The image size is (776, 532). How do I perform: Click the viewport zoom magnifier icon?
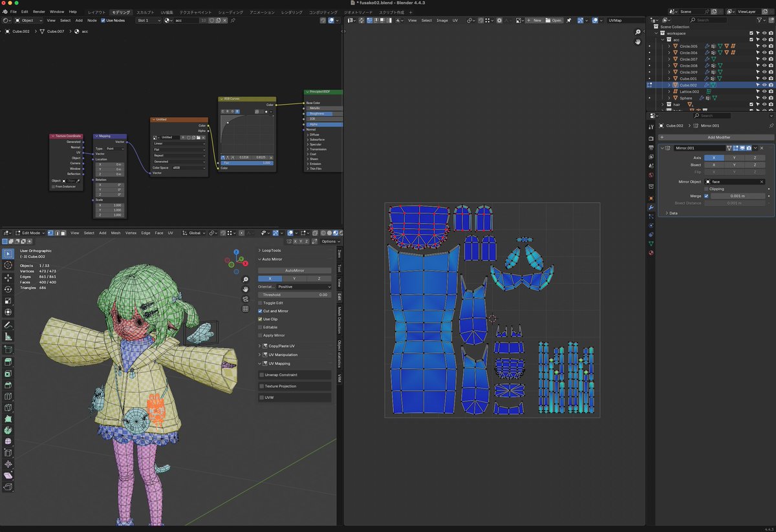246,280
